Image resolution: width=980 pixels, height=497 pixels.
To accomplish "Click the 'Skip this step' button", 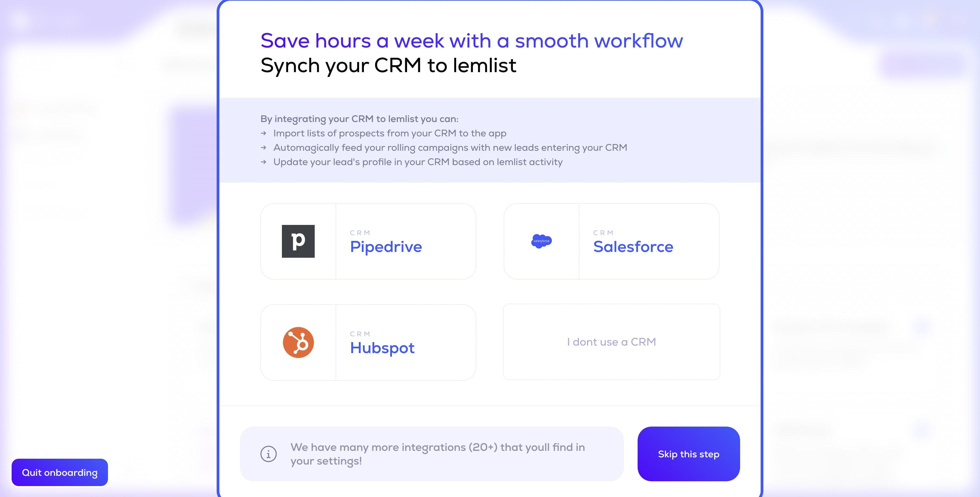I will point(689,453).
